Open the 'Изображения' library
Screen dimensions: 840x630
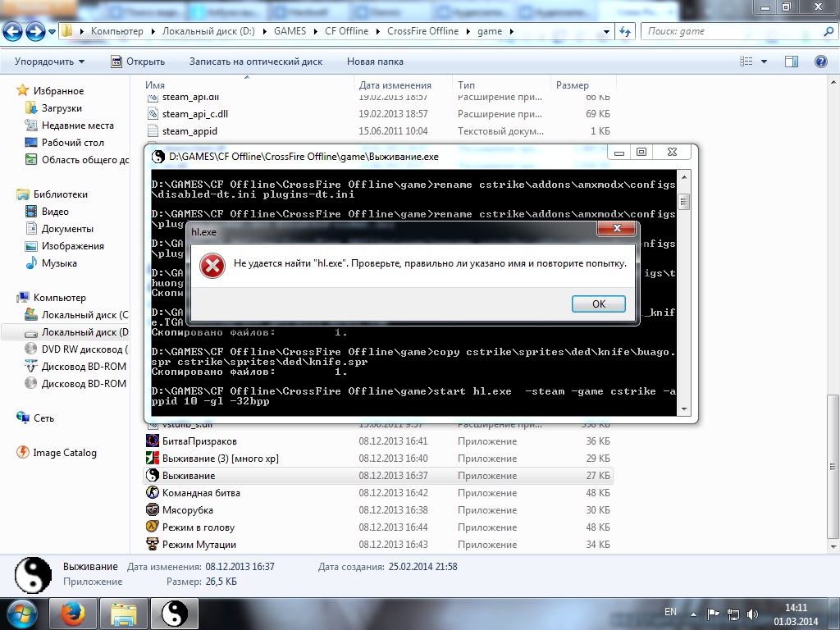pyautogui.click(x=73, y=246)
